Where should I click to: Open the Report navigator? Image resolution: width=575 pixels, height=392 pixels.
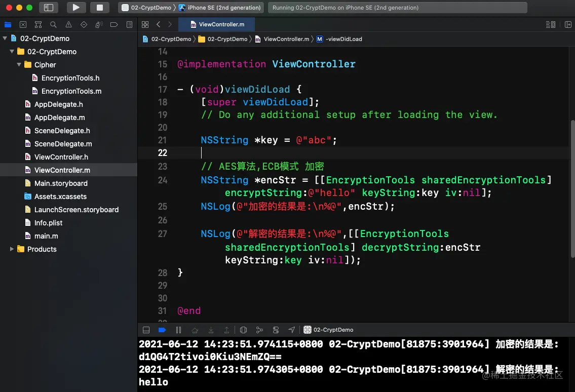[130, 25]
